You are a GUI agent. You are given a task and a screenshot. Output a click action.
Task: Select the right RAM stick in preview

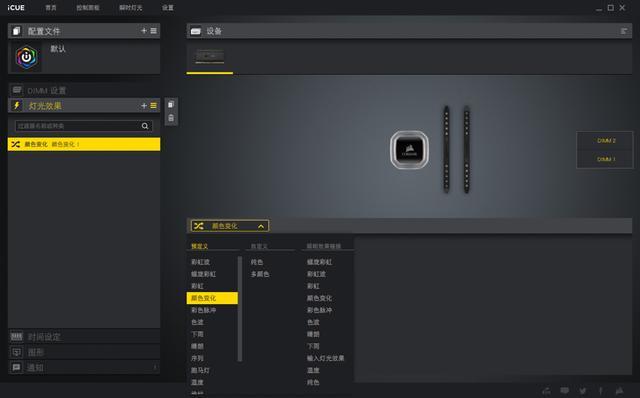tap(467, 149)
